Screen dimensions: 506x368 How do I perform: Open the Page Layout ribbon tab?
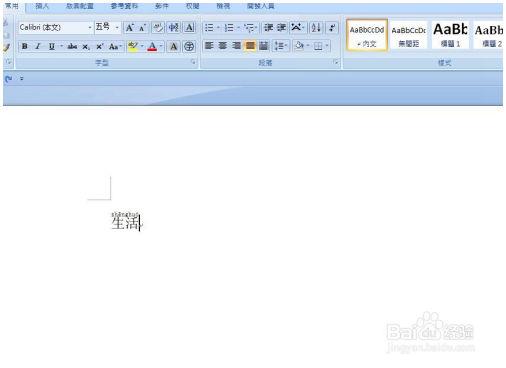pyautogui.click(x=80, y=6)
